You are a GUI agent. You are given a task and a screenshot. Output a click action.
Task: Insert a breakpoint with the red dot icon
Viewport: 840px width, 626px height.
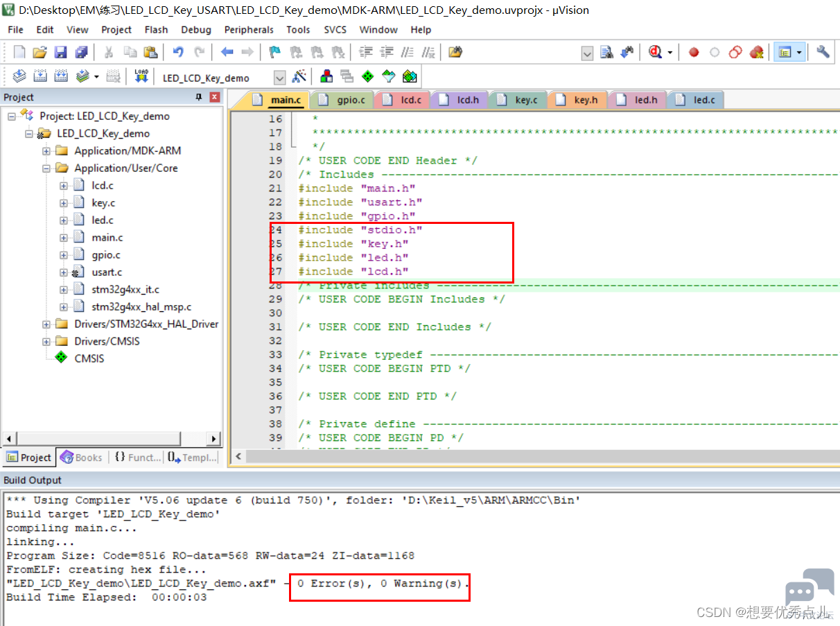tap(694, 52)
